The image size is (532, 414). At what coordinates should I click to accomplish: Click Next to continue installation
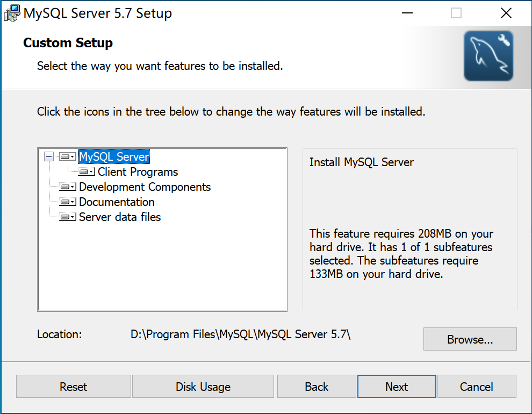tap(396, 386)
